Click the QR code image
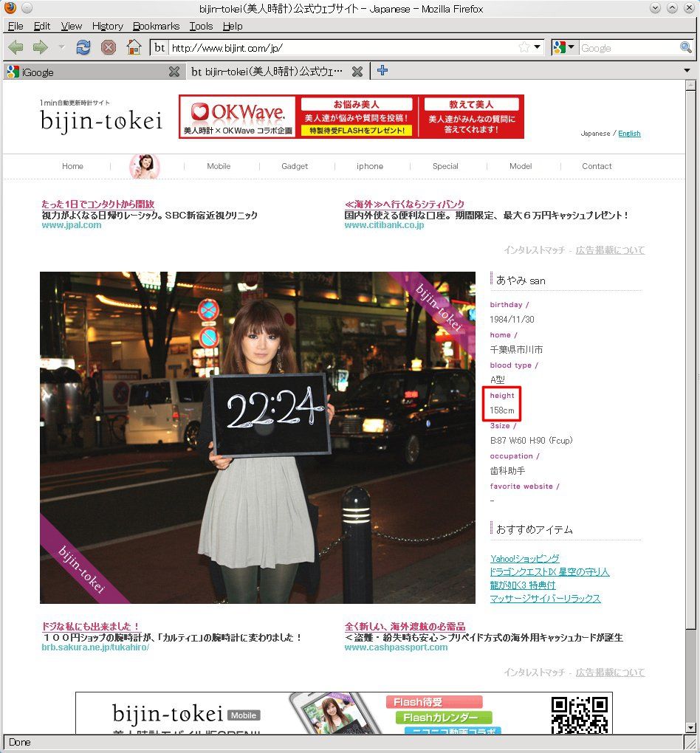The image size is (700, 753). click(580, 715)
